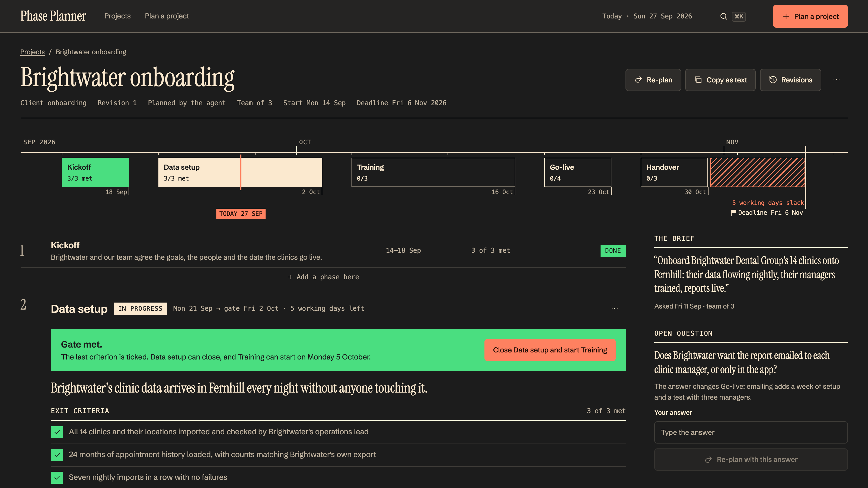Open the Data setup phase options ellipsis
Viewport: 868px width, 488px height.
click(x=615, y=309)
